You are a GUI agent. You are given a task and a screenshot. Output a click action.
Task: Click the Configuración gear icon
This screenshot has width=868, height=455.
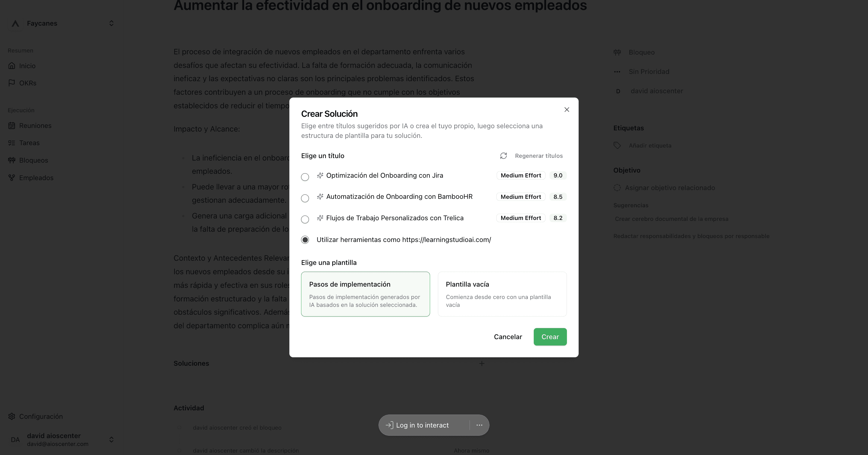pyautogui.click(x=12, y=416)
